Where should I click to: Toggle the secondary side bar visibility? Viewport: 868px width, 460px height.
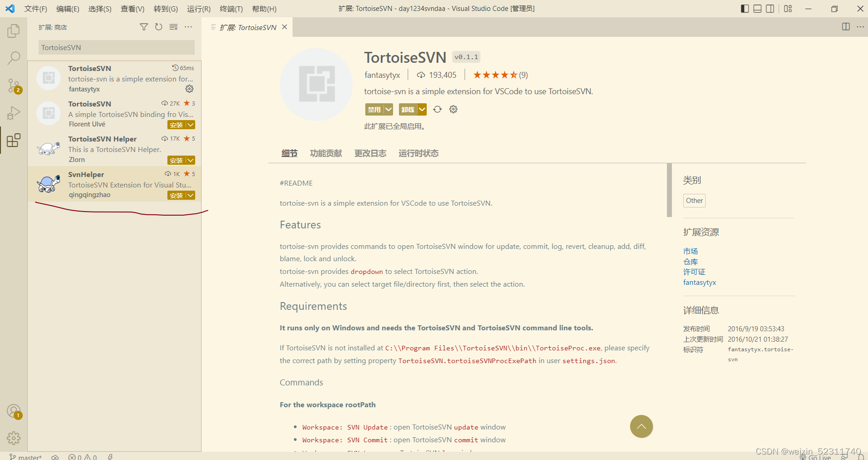[770, 9]
